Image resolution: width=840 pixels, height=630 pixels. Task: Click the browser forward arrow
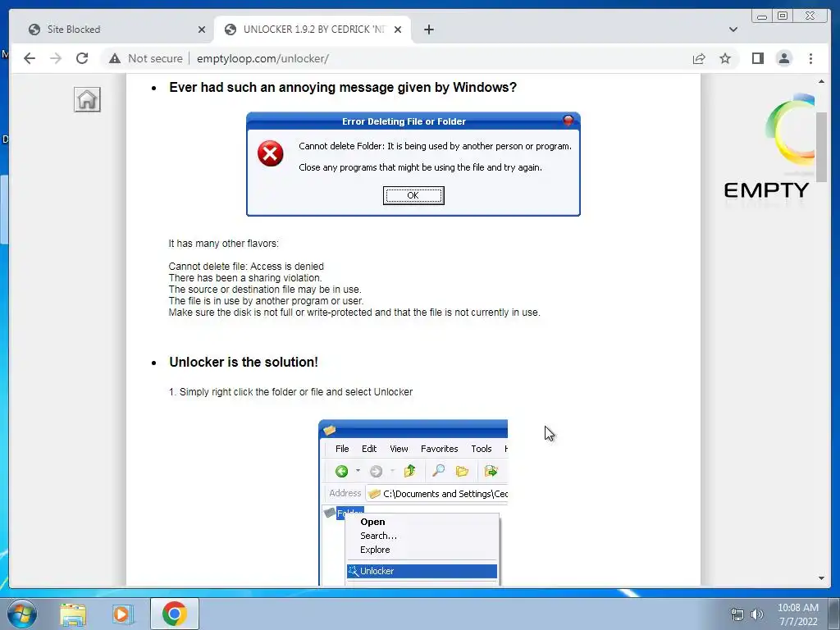[x=56, y=58]
